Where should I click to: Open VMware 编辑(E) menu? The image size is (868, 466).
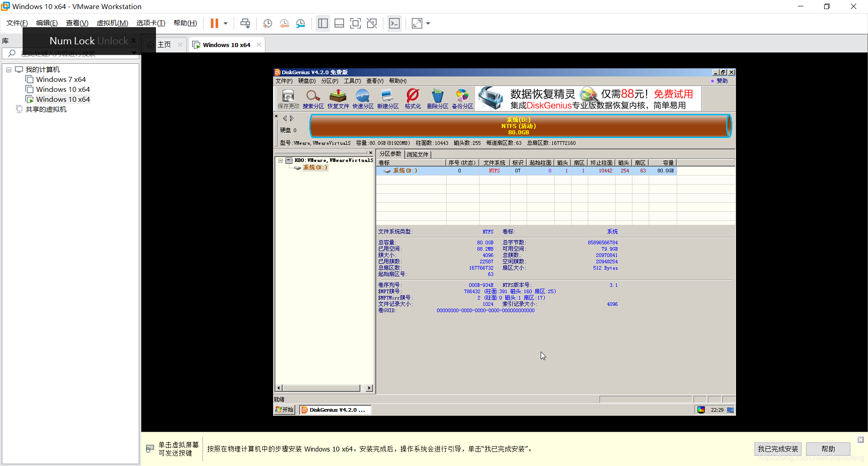point(47,23)
